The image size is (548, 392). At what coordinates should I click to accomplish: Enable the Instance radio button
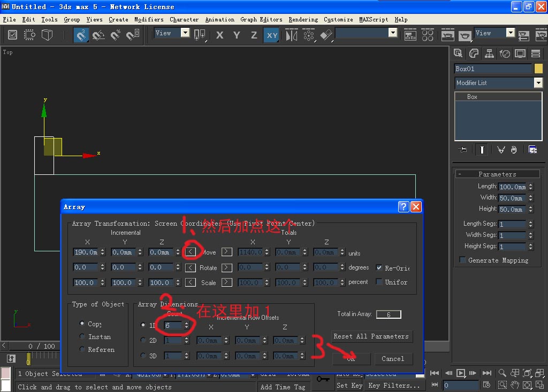82,336
